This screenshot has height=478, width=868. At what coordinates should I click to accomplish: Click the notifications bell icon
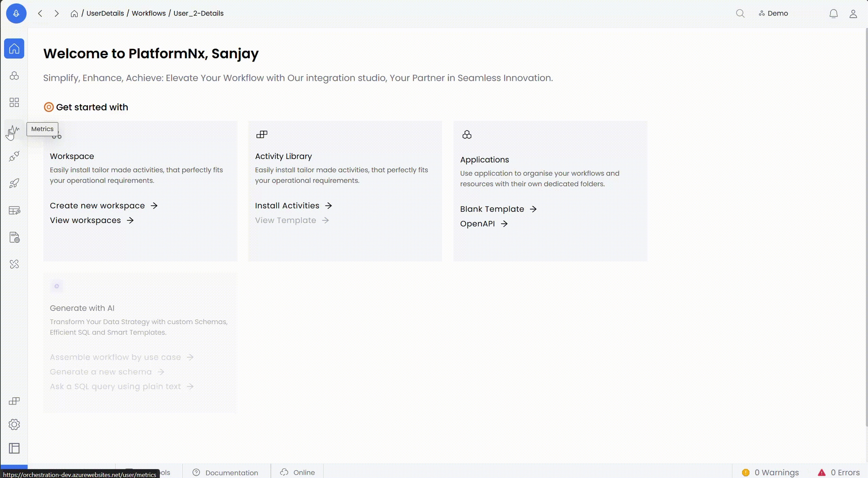click(833, 14)
